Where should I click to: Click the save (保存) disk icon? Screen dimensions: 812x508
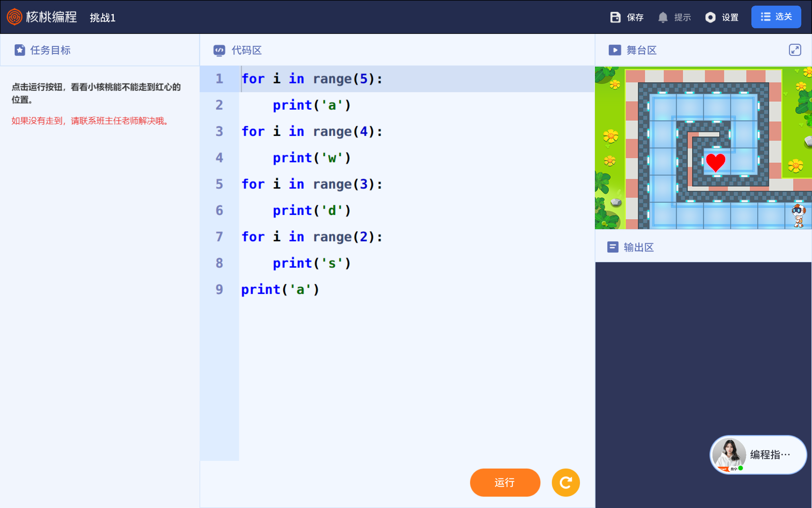pyautogui.click(x=615, y=17)
